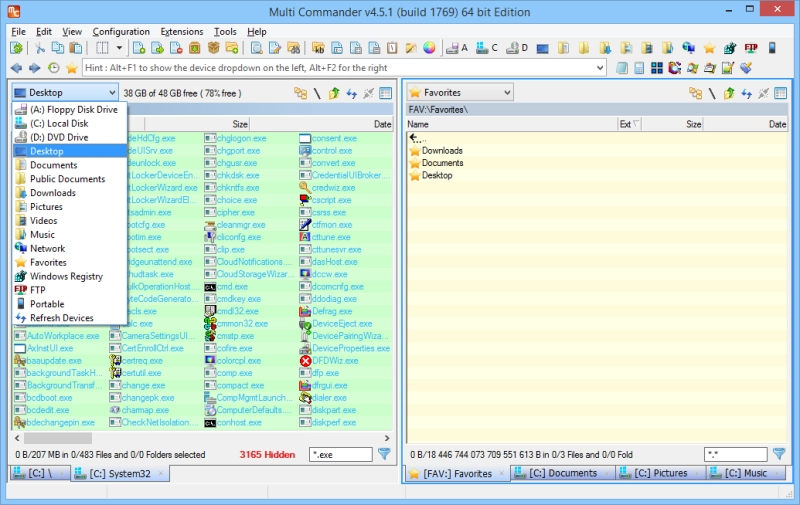Expand the right panel Favorites device dropdown
The width and height of the screenshot is (800, 505).
tap(507, 93)
